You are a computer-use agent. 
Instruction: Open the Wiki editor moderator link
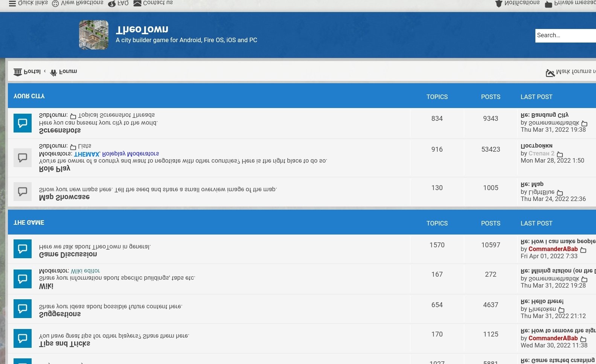[85, 271]
